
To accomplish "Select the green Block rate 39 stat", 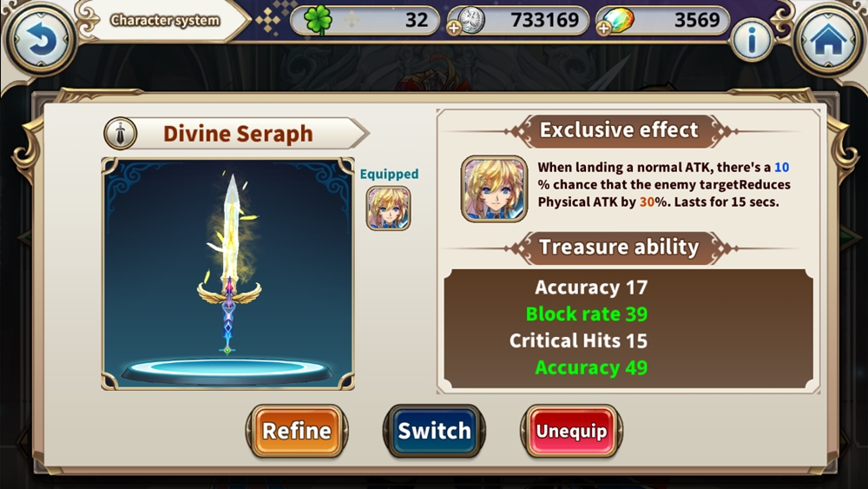I will [587, 314].
